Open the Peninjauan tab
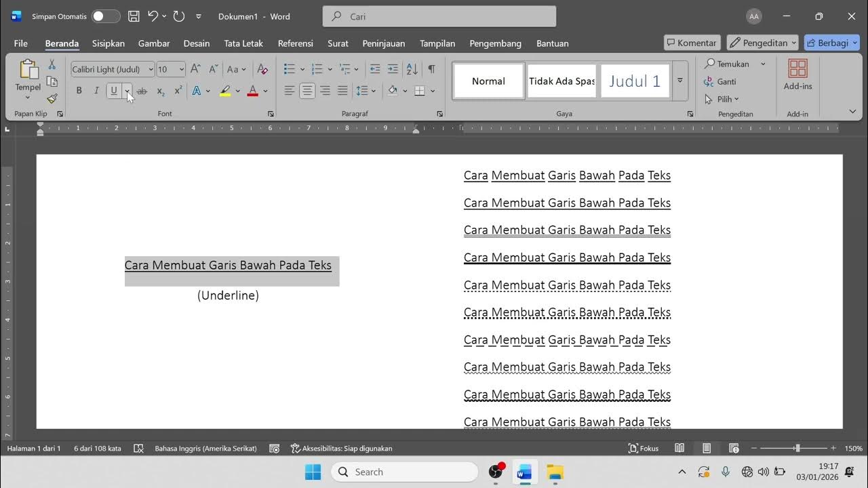The image size is (868, 488). (384, 43)
